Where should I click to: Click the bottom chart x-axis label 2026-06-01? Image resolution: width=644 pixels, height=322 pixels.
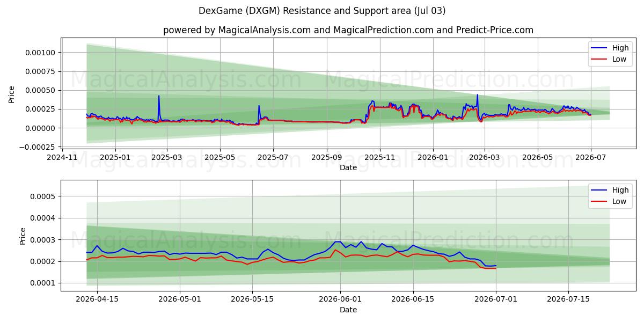[x=340, y=299]
